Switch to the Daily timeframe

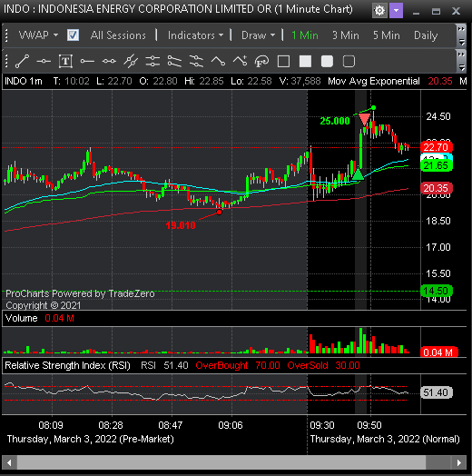pos(426,35)
